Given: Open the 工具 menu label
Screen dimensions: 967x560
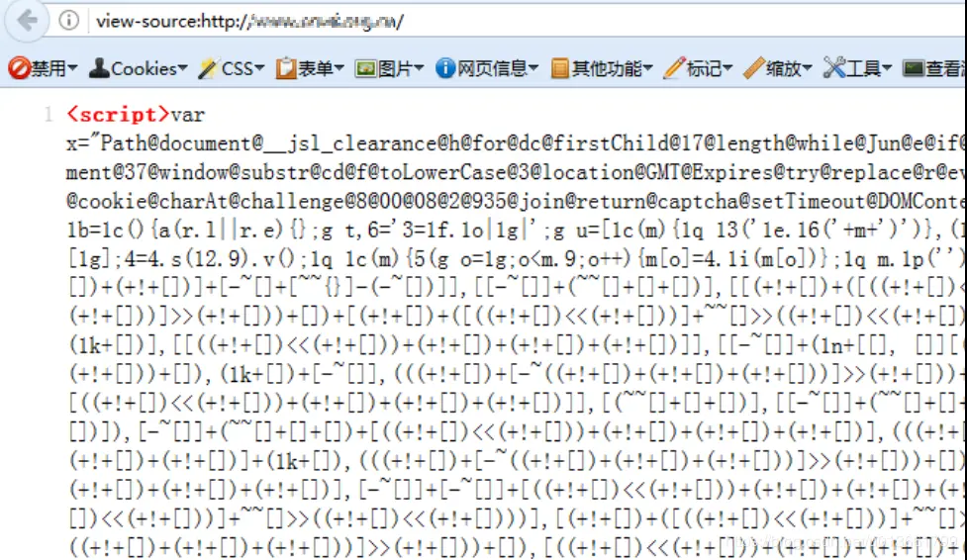Looking at the screenshot, I should (863, 68).
